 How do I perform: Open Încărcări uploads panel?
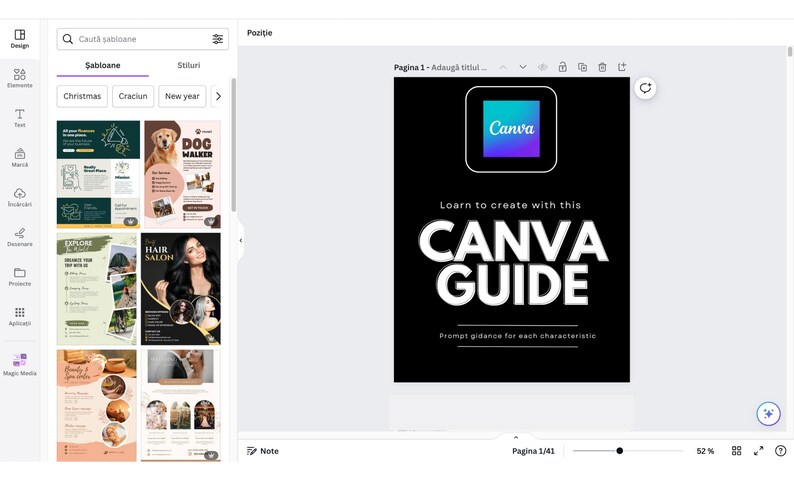click(x=20, y=197)
